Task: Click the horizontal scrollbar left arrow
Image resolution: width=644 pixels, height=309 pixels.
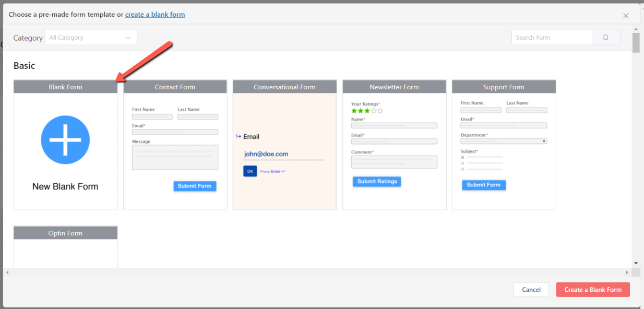Action: coord(7,272)
